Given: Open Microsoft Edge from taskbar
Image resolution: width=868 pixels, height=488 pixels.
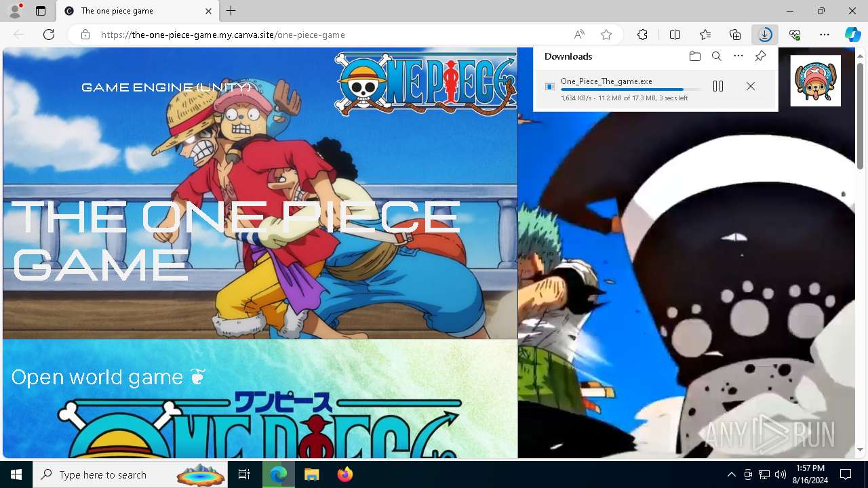Looking at the screenshot, I should click(x=279, y=474).
